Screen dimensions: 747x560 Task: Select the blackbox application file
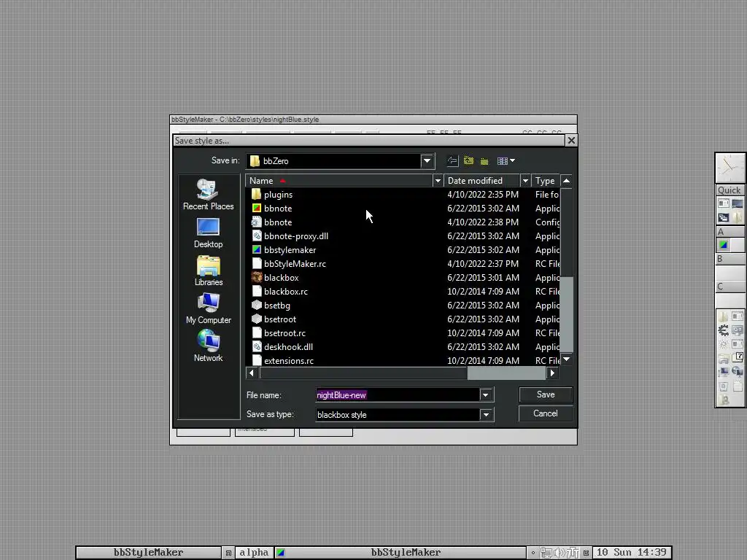[281, 278]
